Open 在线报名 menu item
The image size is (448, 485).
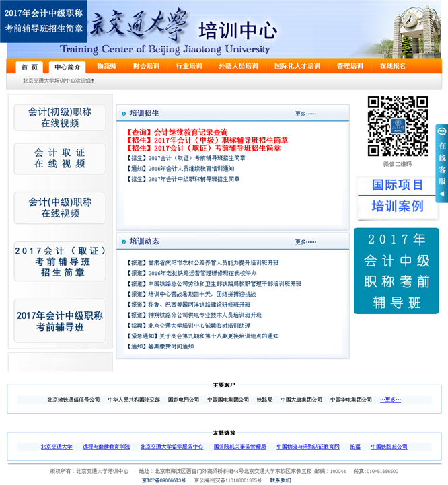pyautogui.click(x=392, y=67)
